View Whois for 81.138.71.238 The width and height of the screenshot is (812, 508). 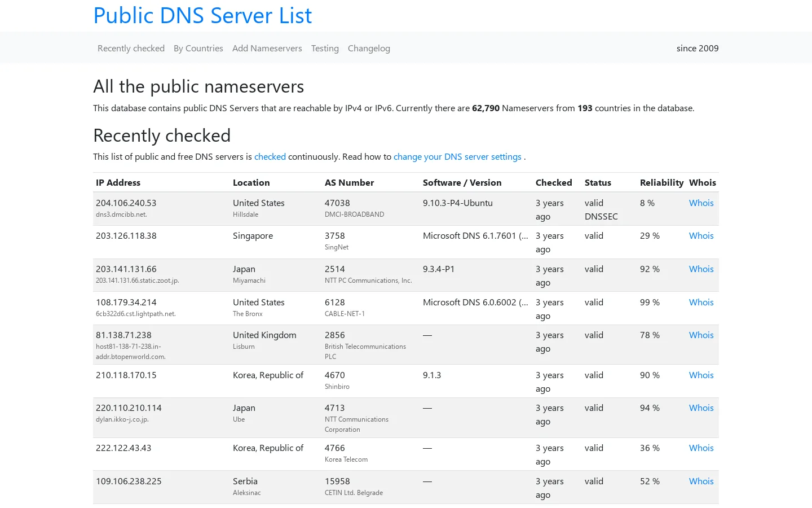click(701, 335)
